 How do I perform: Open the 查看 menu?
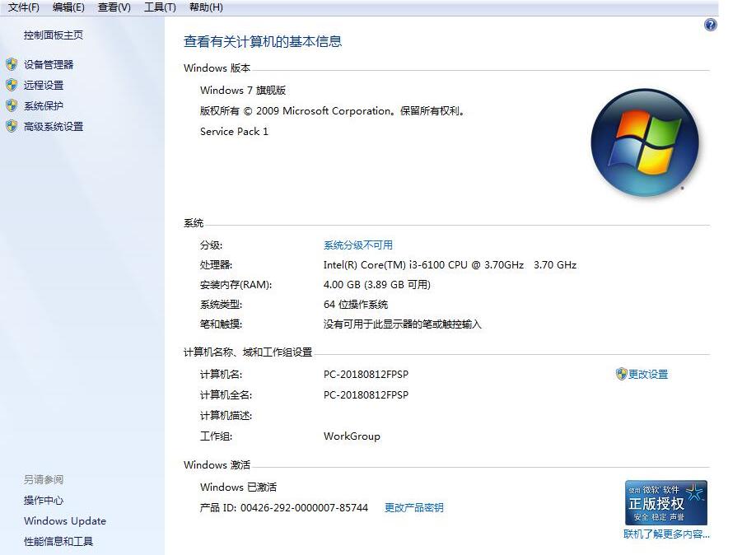click(x=114, y=7)
